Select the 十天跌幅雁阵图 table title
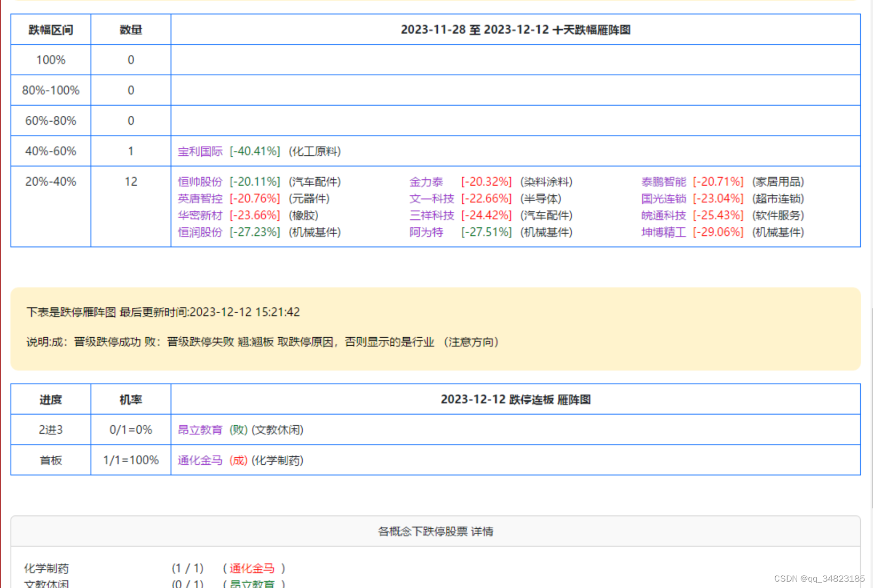Image resolution: width=873 pixels, height=588 pixels. tap(516, 30)
